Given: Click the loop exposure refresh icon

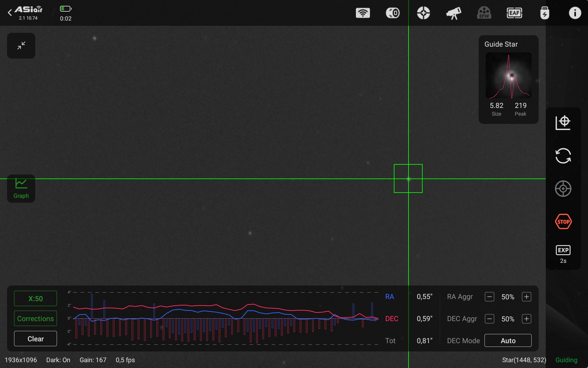Looking at the screenshot, I should [x=563, y=156].
